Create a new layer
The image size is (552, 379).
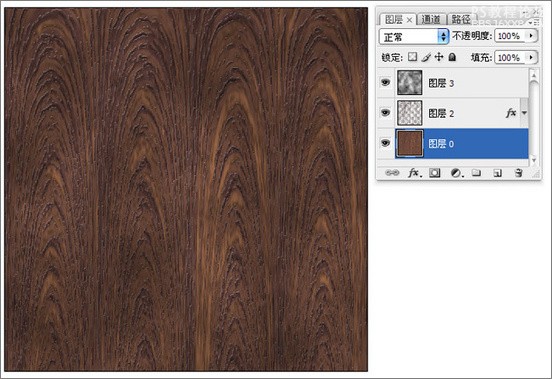point(497,173)
